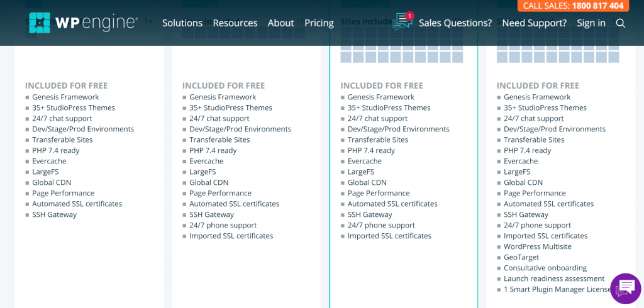Image resolution: width=644 pixels, height=308 pixels.
Task: Open the search magnifier icon
Action: pos(621,23)
